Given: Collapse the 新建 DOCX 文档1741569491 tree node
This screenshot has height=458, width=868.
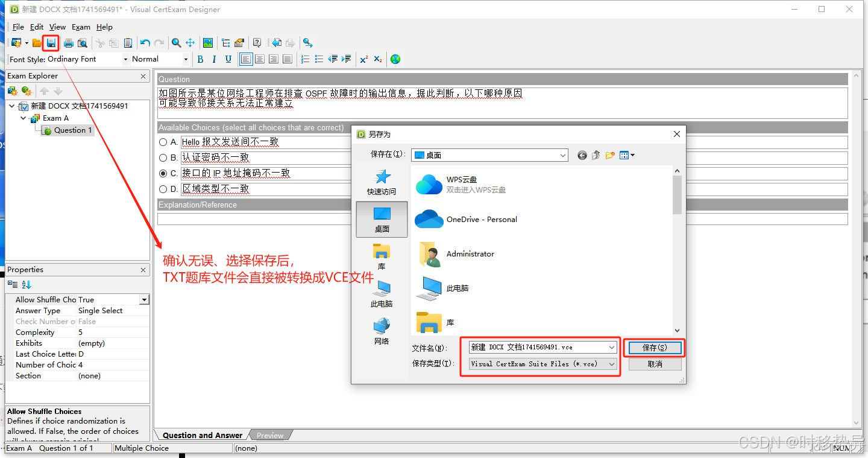Looking at the screenshot, I should 12,106.
